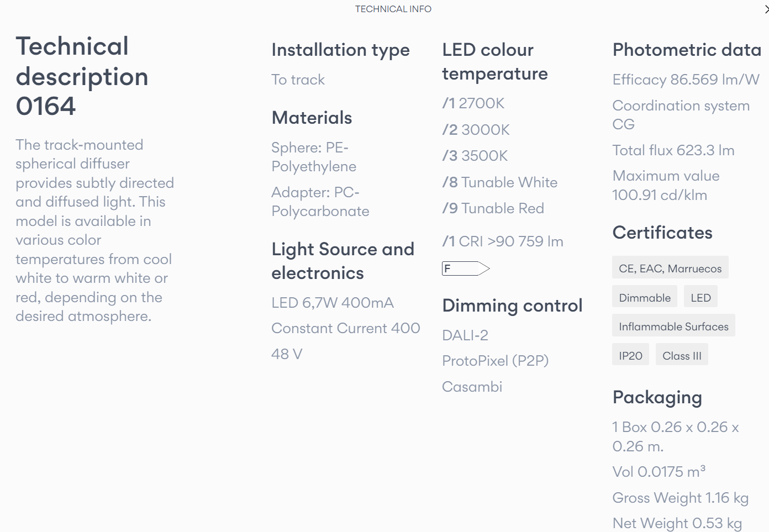Click the Dimmable certificate badge

(645, 297)
